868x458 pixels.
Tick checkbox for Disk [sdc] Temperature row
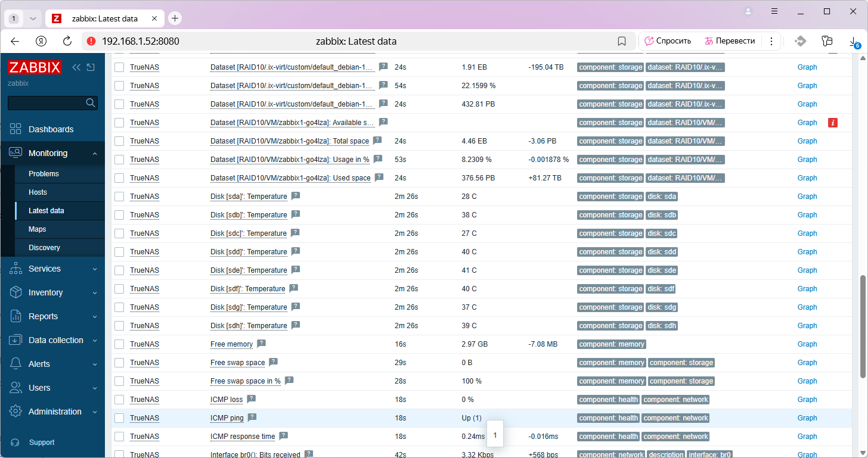point(119,233)
